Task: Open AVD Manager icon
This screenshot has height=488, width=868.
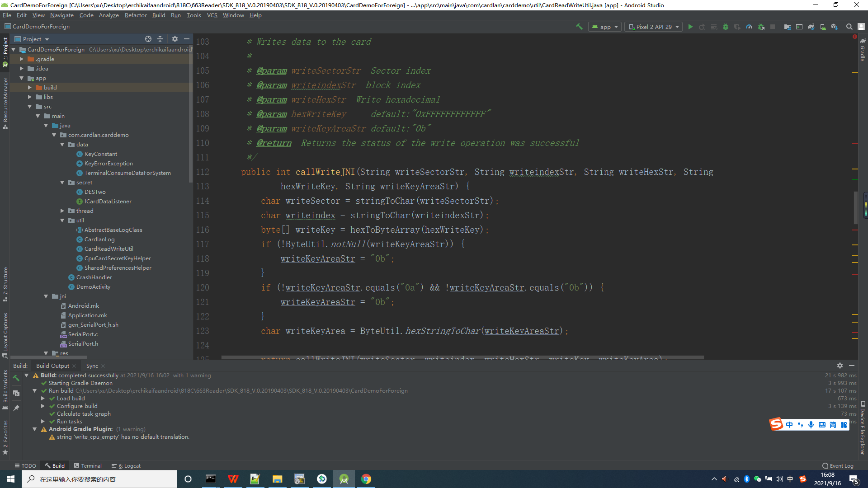Action: pos(823,27)
